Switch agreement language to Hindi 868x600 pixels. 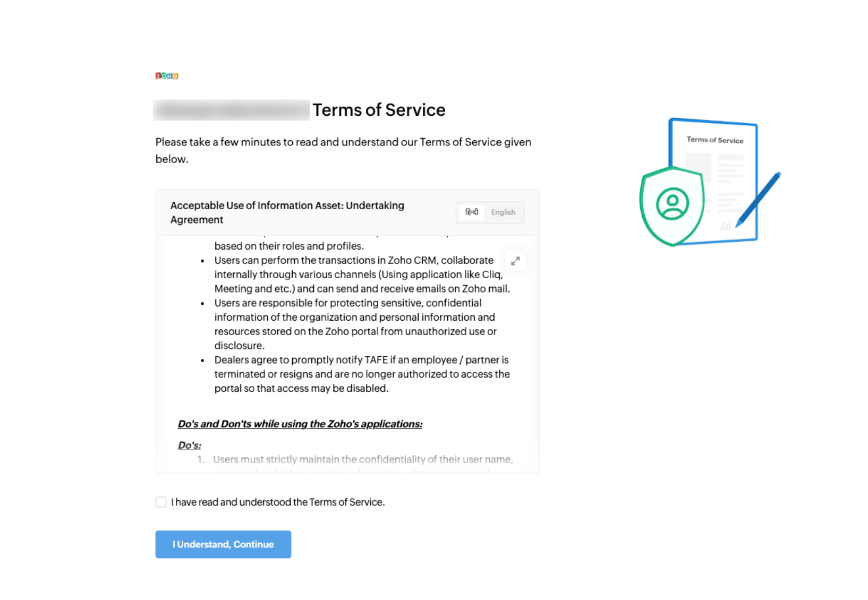tap(471, 212)
